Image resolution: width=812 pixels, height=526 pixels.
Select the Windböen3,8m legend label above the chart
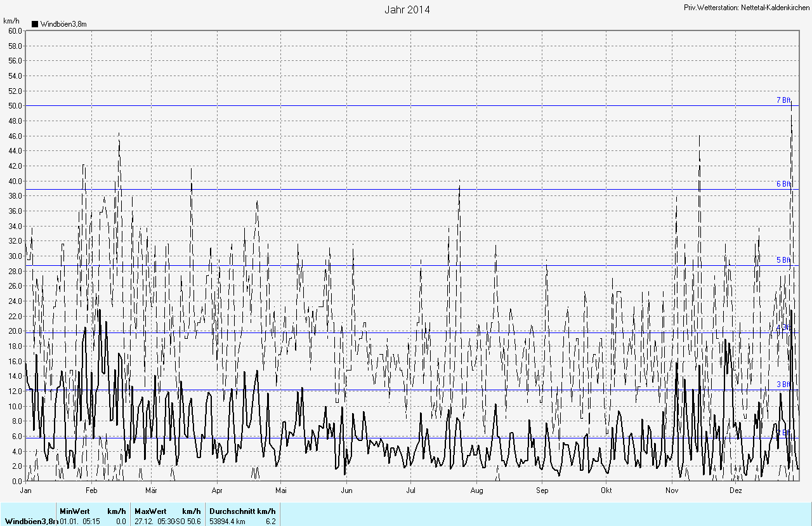[x=63, y=24]
